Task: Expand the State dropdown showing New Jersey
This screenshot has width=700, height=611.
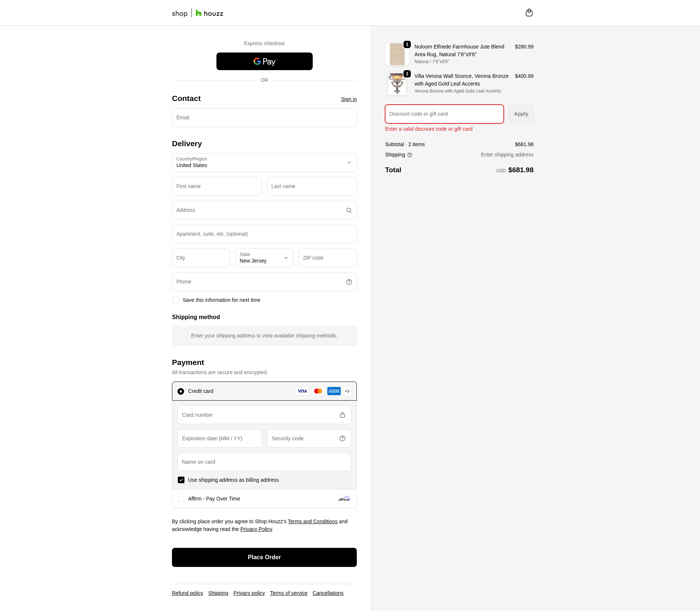Action: coord(264,258)
